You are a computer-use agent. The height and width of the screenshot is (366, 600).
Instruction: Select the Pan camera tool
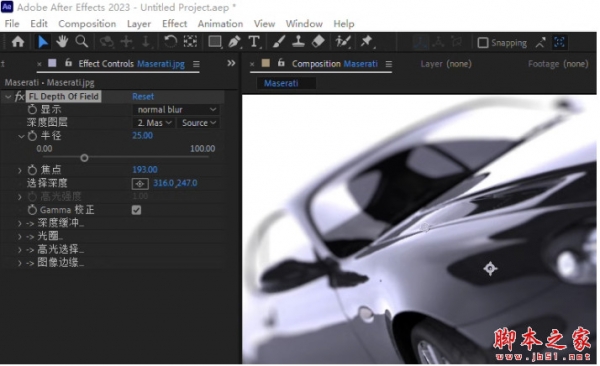coord(126,42)
